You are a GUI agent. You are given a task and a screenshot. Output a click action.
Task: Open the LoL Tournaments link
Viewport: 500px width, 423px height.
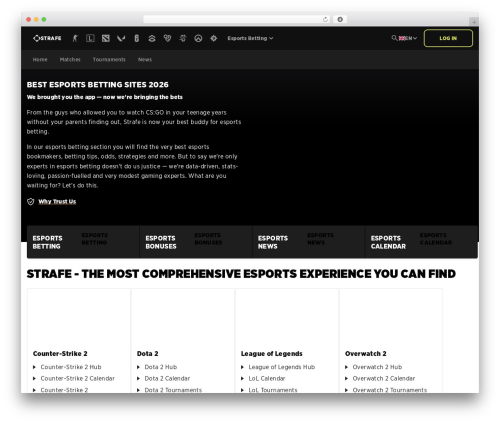273,390
